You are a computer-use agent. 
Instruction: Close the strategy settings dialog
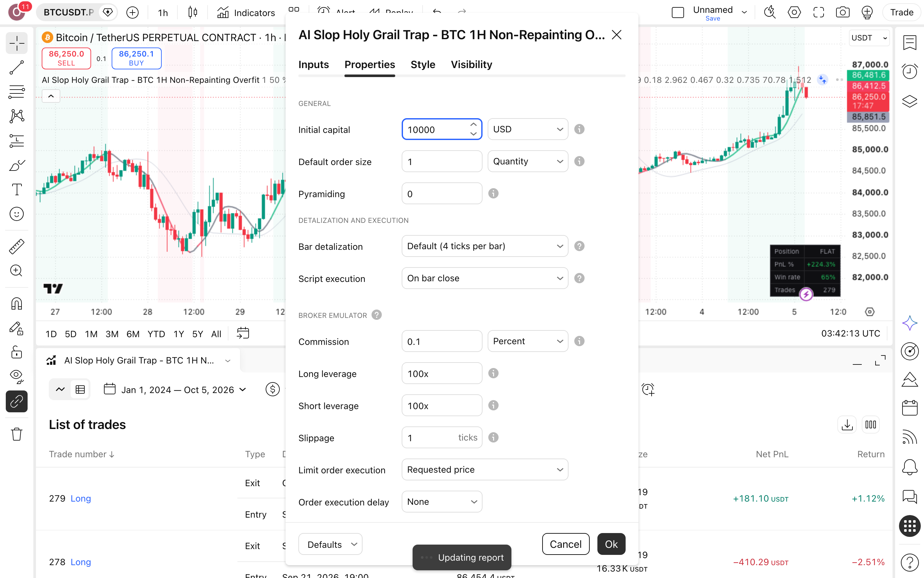(x=616, y=35)
